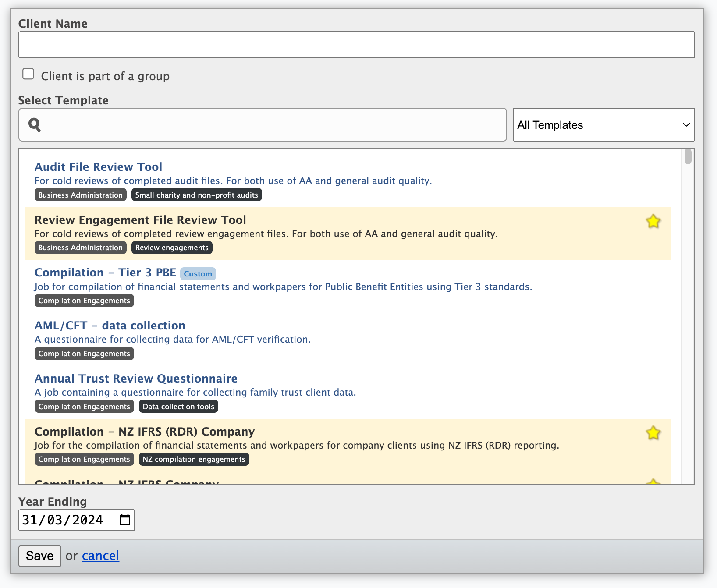Open the Annual Trust Review Questionnaire
The height and width of the screenshot is (588, 717).
pos(136,379)
